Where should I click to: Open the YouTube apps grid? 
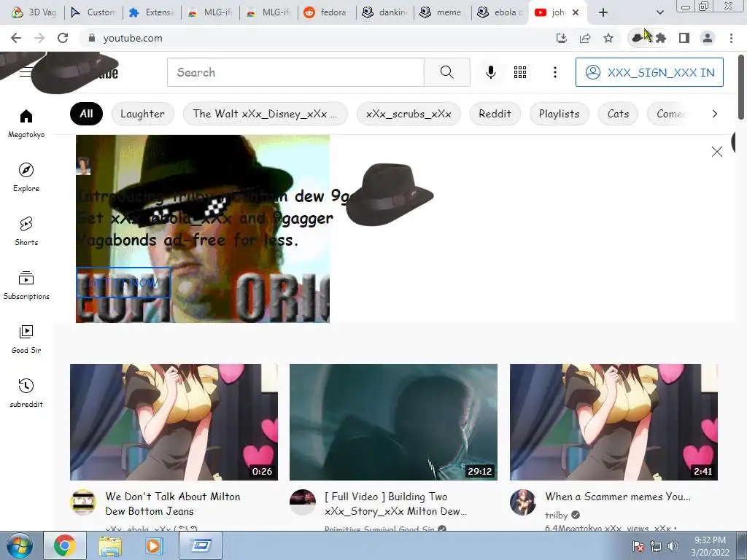519,72
